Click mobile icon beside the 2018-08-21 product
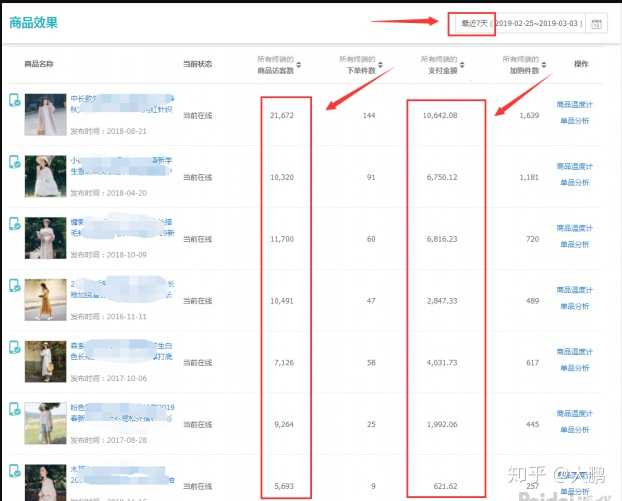Image resolution: width=622 pixels, height=501 pixels. coord(15,102)
